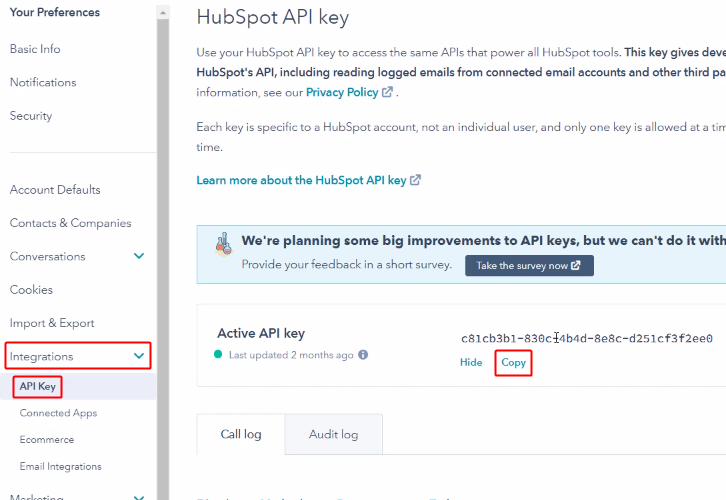Switch to the Audit log tab
Image resolution: width=726 pixels, height=500 pixels.
(334, 434)
